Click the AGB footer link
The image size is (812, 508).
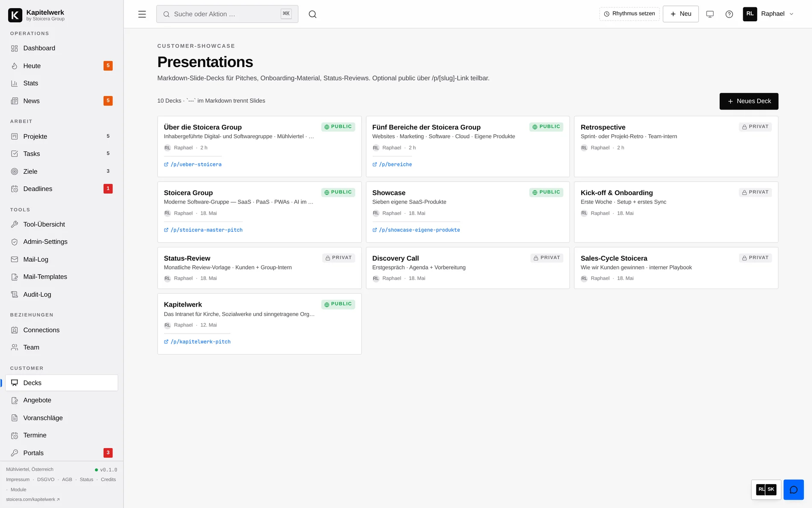click(67, 480)
